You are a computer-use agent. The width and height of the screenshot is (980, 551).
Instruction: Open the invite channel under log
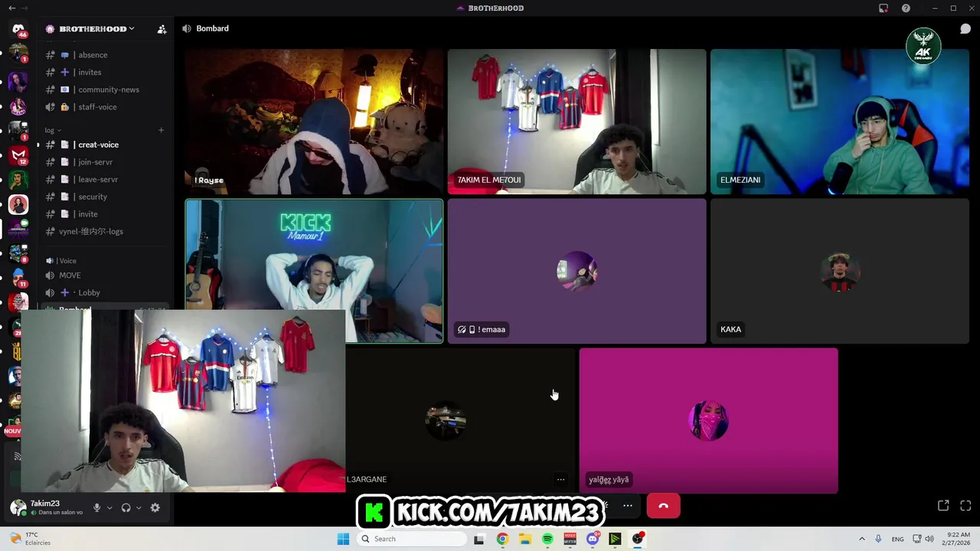(x=105, y=214)
